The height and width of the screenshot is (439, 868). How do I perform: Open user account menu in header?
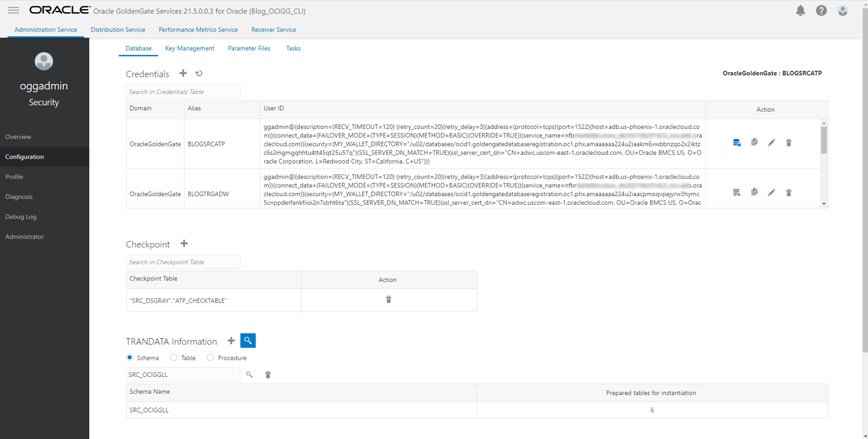coord(843,10)
